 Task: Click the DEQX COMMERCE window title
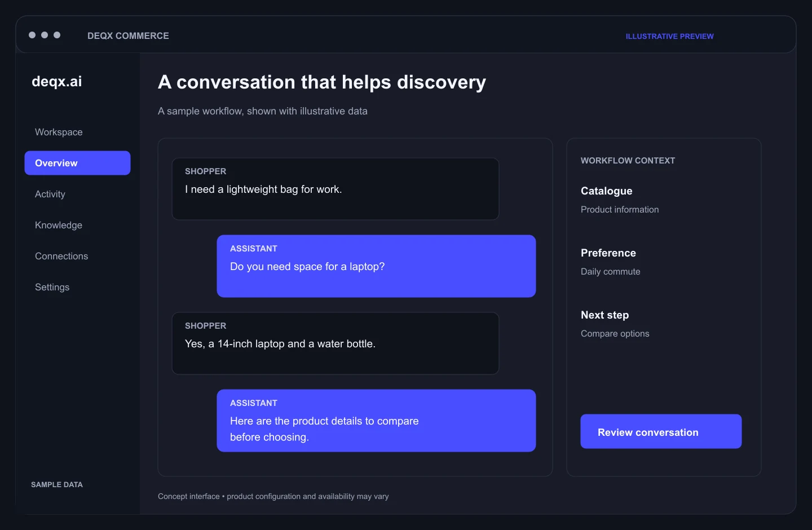(x=128, y=36)
